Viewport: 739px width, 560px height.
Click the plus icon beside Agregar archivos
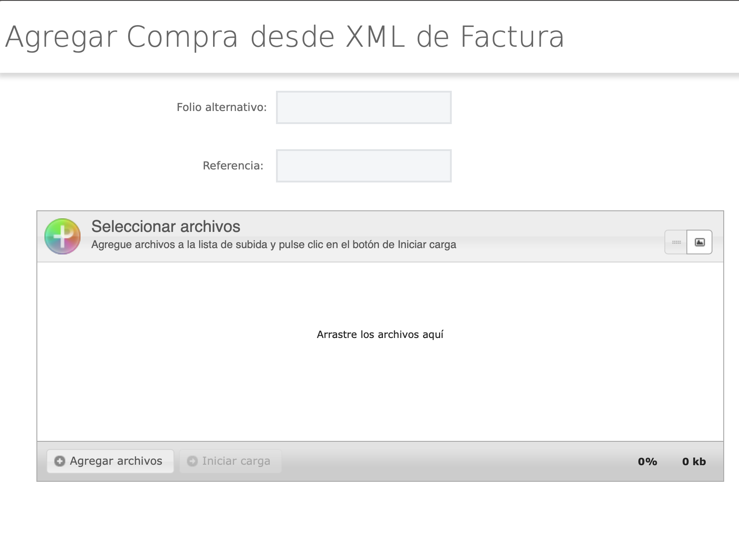click(60, 461)
